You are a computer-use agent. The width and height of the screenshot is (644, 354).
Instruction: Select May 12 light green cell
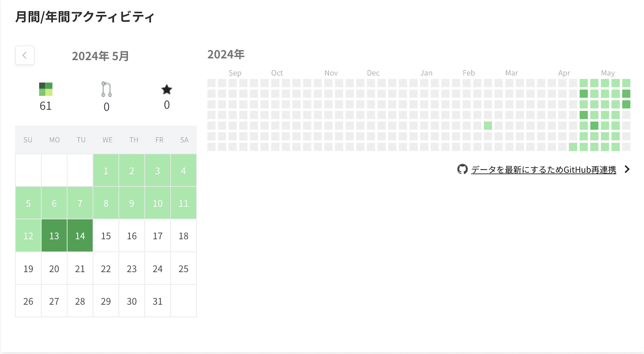point(28,236)
